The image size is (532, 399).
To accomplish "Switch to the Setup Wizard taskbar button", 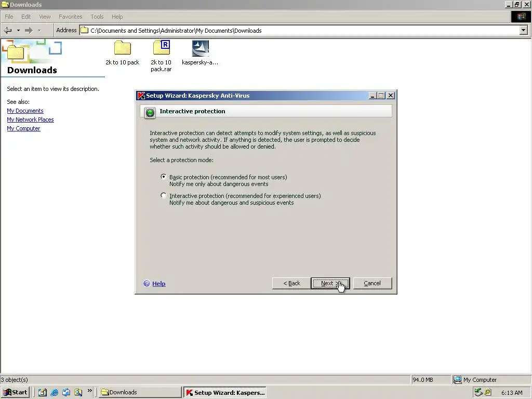I will click(x=225, y=392).
